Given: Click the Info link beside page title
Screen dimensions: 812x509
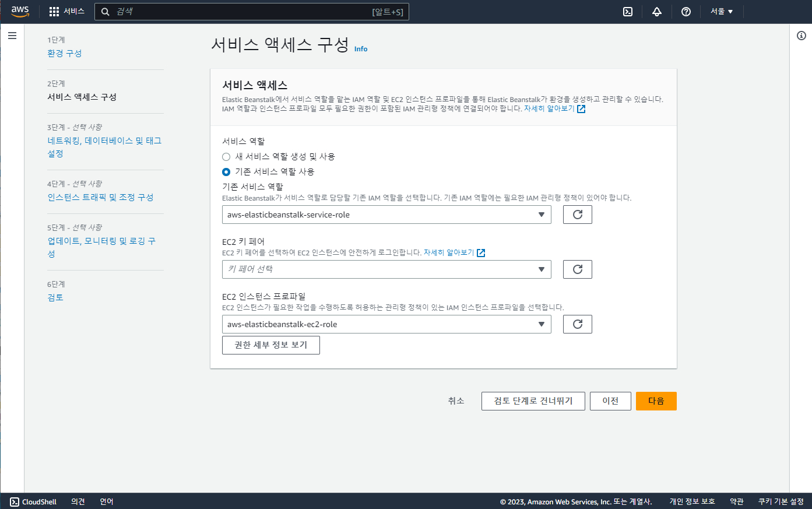Looking at the screenshot, I should pos(361,49).
